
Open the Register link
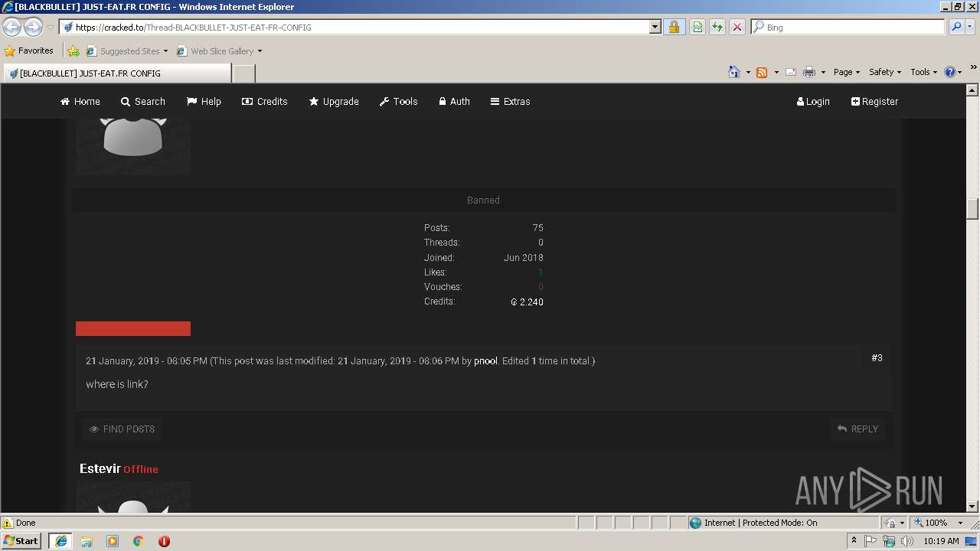coord(874,101)
